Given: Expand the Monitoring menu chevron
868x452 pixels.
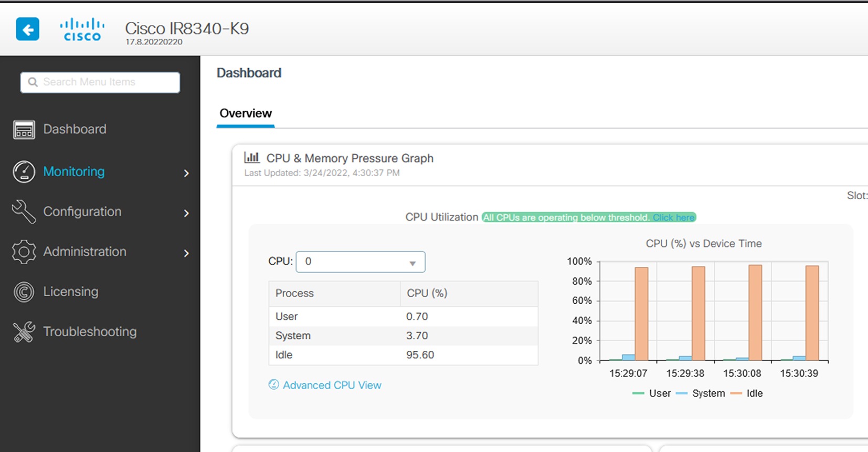Looking at the screenshot, I should tap(186, 173).
